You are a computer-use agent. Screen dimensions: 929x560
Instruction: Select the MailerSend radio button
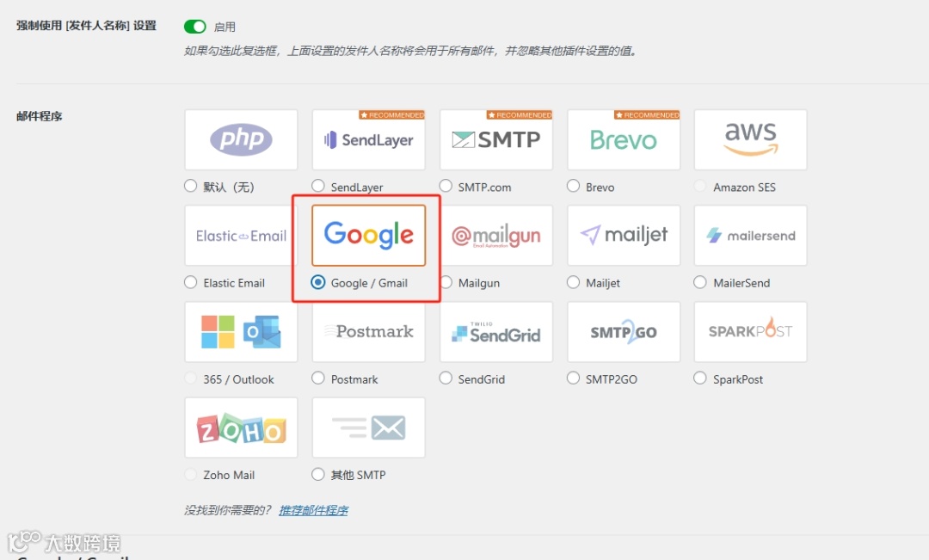pos(699,282)
